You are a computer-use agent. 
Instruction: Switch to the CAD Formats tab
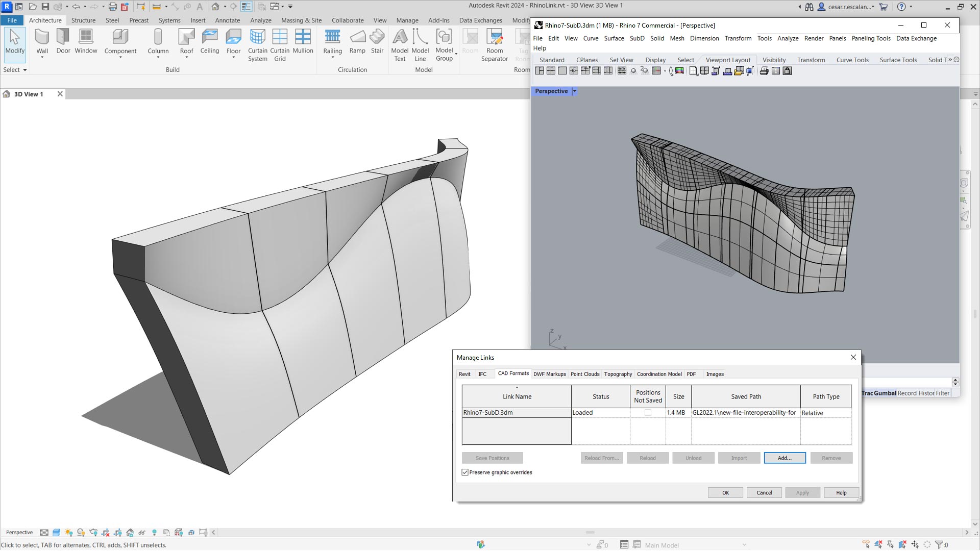[512, 373]
